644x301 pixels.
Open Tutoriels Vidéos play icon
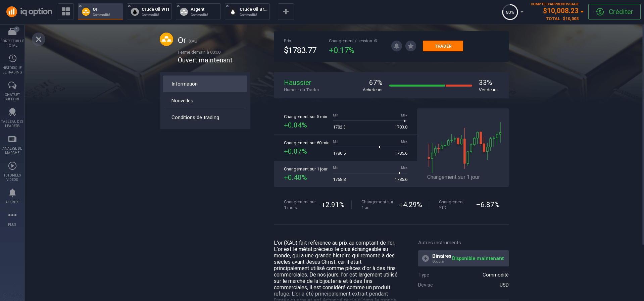12,166
